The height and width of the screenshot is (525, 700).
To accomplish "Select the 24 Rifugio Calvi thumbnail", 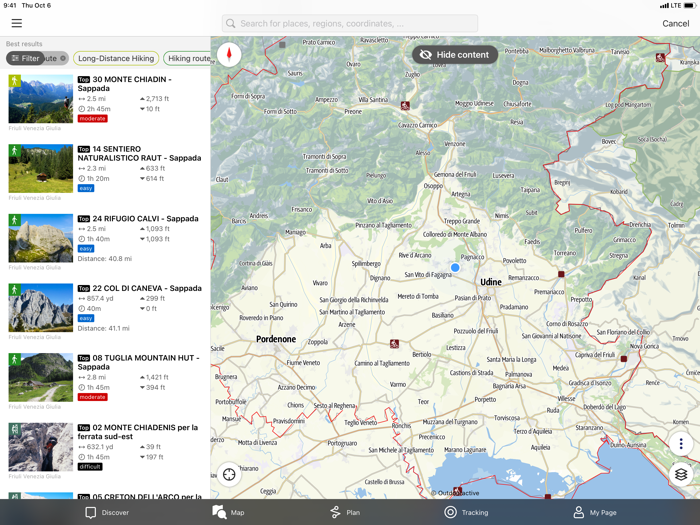I will [40, 238].
